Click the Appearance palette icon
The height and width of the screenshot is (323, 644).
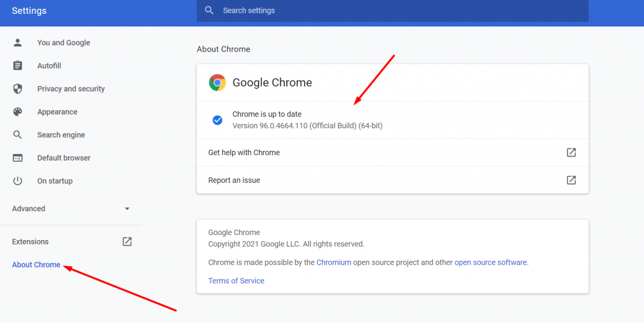click(x=18, y=112)
